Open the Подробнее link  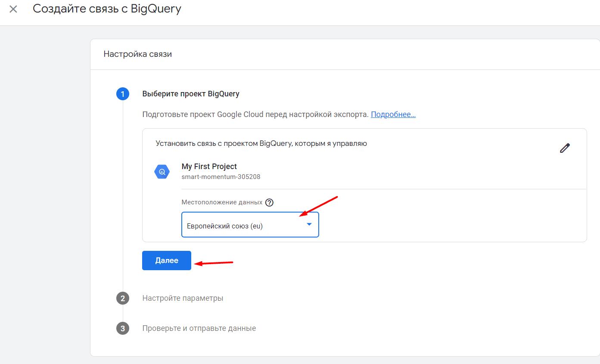pos(393,114)
